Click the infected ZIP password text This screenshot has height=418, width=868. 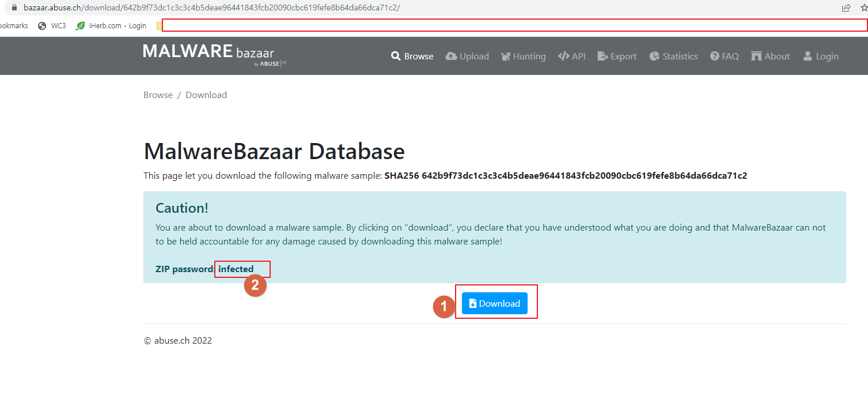236,269
